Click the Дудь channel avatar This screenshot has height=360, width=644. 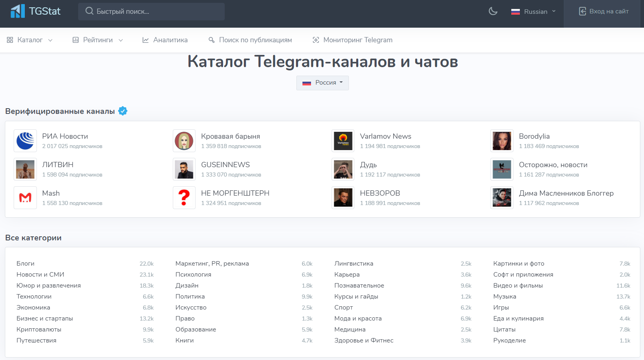point(343,169)
